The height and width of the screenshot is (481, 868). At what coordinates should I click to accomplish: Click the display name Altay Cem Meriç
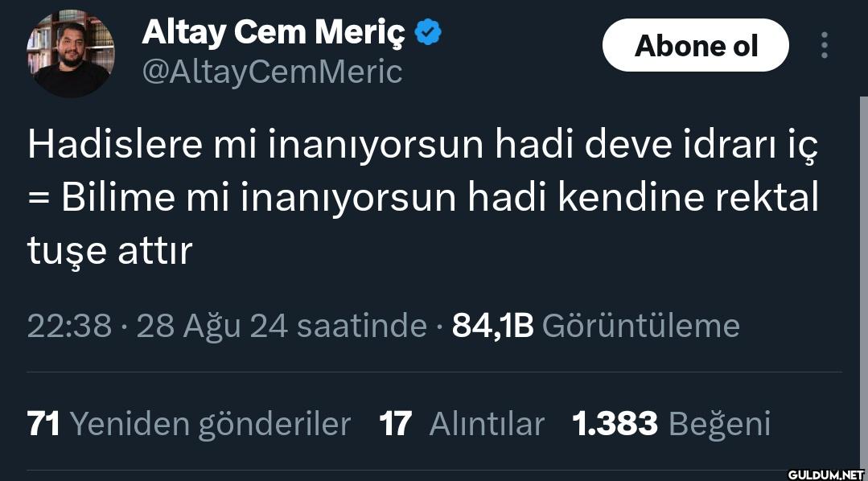274,32
